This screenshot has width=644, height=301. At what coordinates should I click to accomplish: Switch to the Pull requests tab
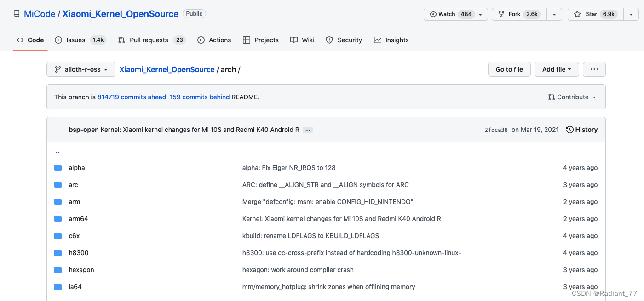click(x=151, y=40)
